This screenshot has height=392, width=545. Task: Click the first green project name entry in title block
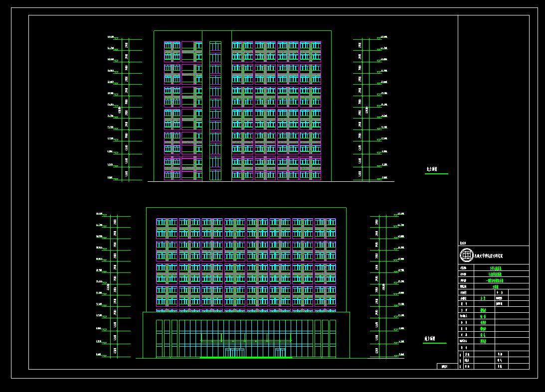[x=496, y=268]
